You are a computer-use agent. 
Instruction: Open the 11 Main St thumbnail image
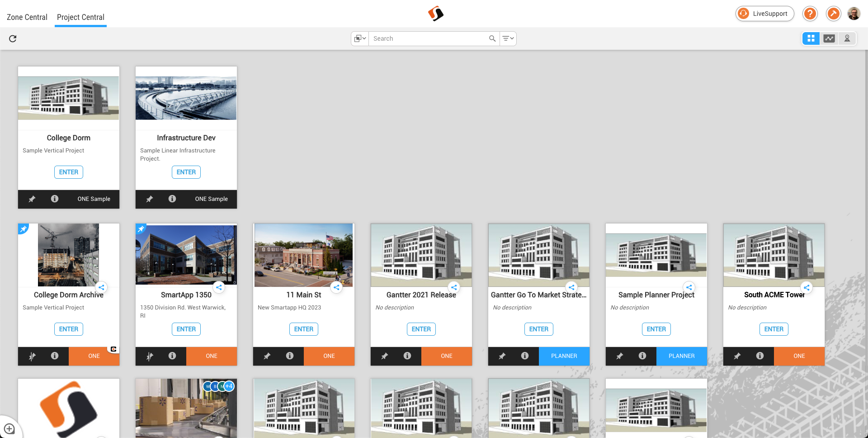[304, 255]
